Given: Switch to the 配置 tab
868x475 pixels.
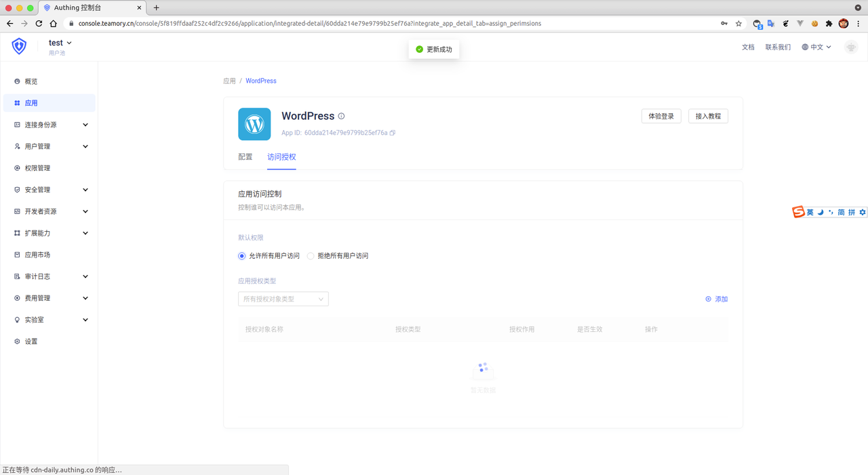Looking at the screenshot, I should coord(245,157).
